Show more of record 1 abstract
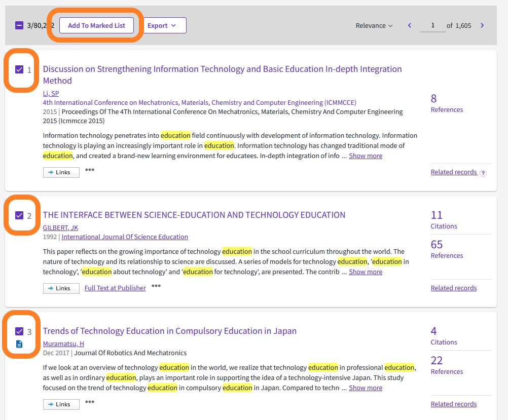Viewport: 508px width, 420px height. pyautogui.click(x=366, y=156)
